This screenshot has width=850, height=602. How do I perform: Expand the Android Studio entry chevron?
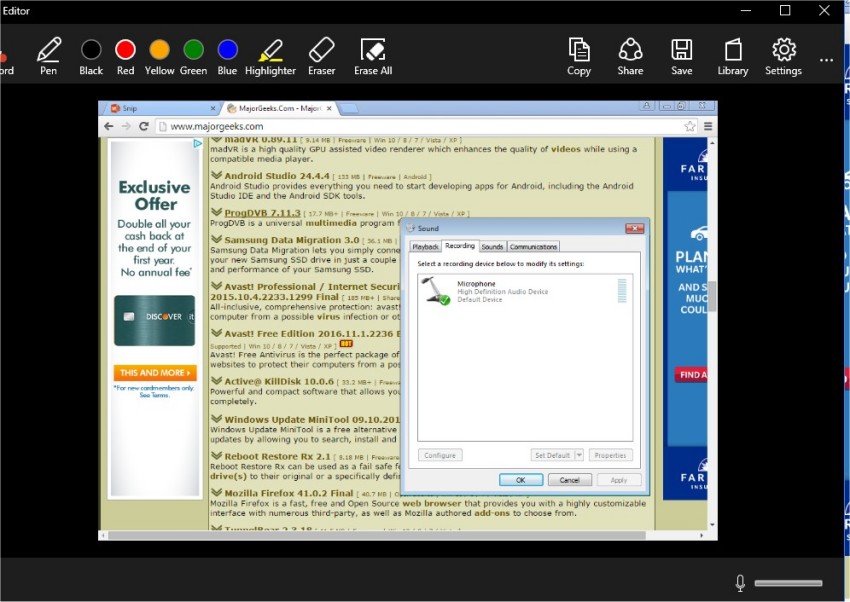[216, 175]
